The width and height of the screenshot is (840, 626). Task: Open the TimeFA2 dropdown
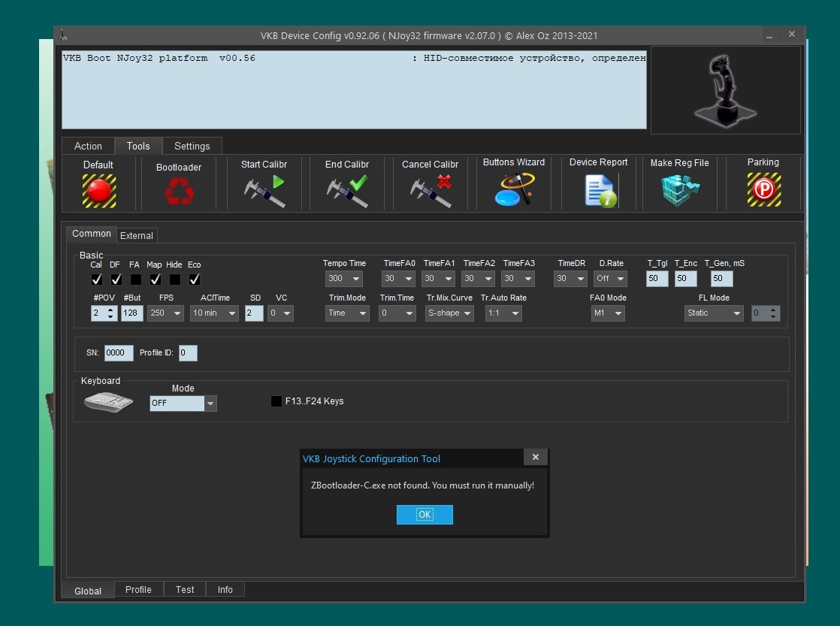pos(478,279)
